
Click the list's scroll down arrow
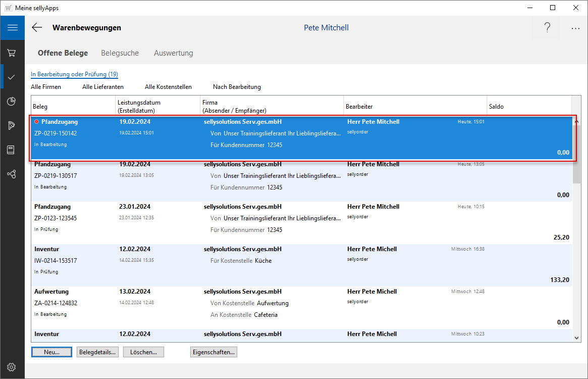[x=576, y=338]
